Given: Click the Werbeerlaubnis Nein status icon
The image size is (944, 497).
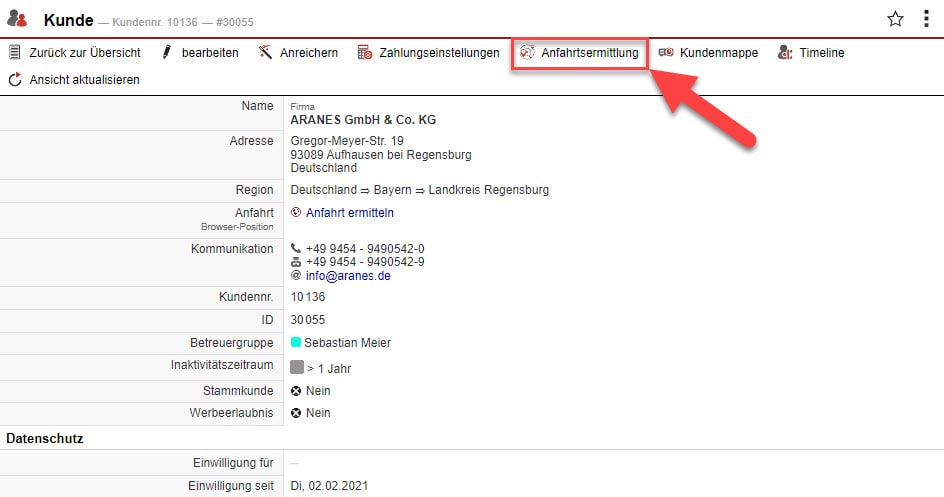Looking at the screenshot, I should 296,413.
